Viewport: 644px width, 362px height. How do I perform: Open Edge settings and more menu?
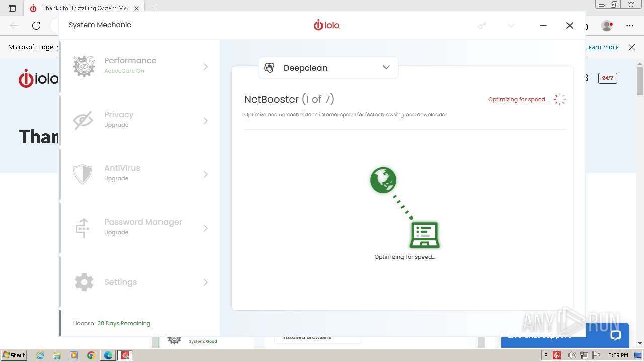(x=630, y=25)
